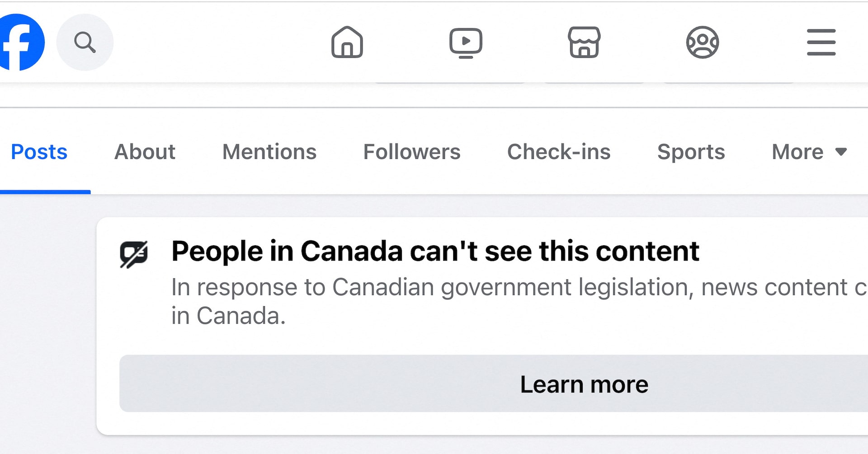The height and width of the screenshot is (454, 868).
Task: Go to the Home feed icon
Action: [347, 42]
